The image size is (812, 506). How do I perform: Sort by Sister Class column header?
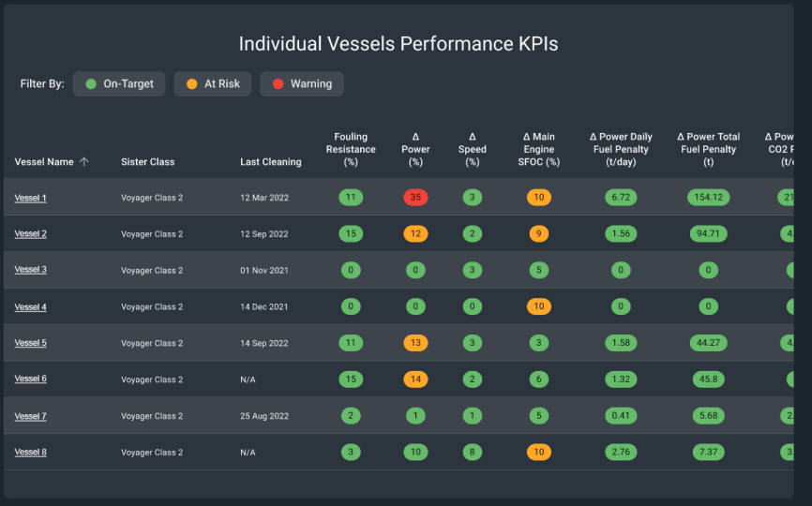point(148,162)
